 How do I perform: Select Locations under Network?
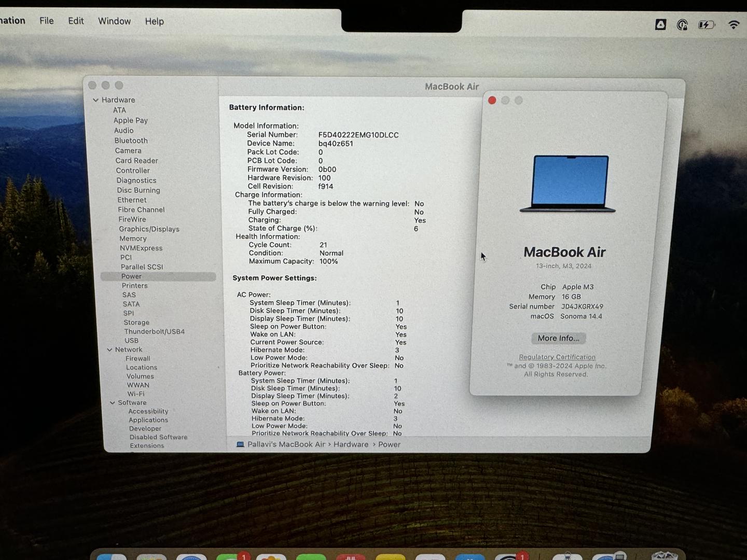point(142,368)
